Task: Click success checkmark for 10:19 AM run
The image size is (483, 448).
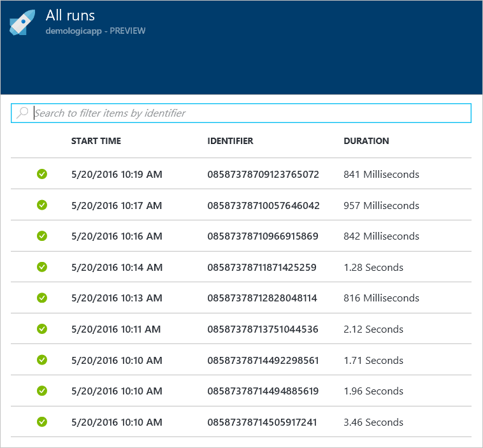Action: tap(42, 174)
